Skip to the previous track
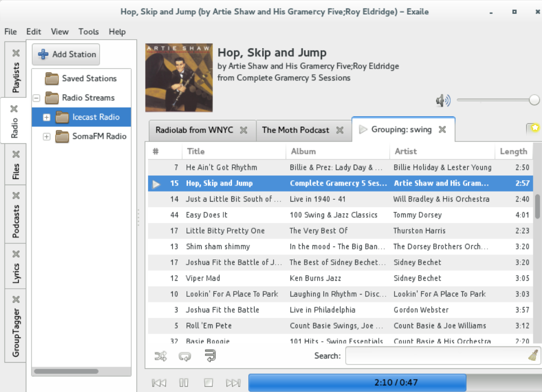Image resolution: width=542 pixels, height=392 pixels. (x=159, y=383)
